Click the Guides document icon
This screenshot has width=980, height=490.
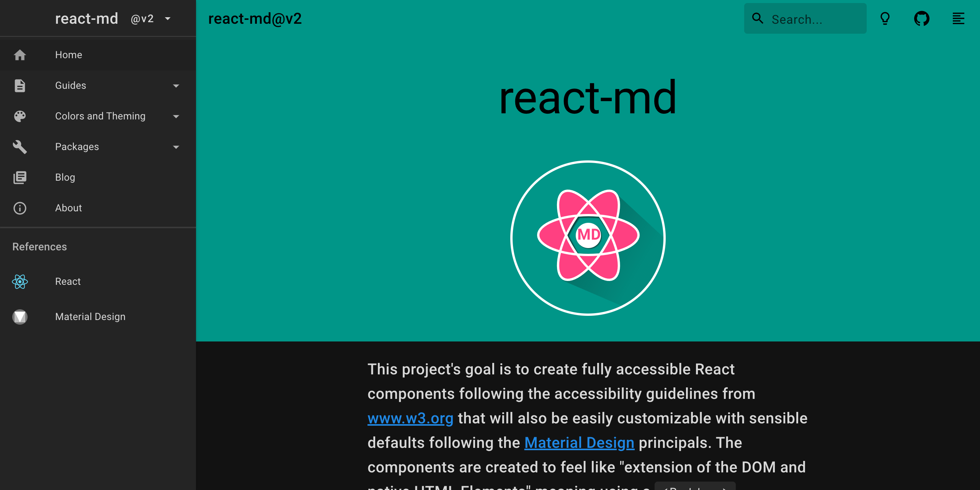coord(20,85)
